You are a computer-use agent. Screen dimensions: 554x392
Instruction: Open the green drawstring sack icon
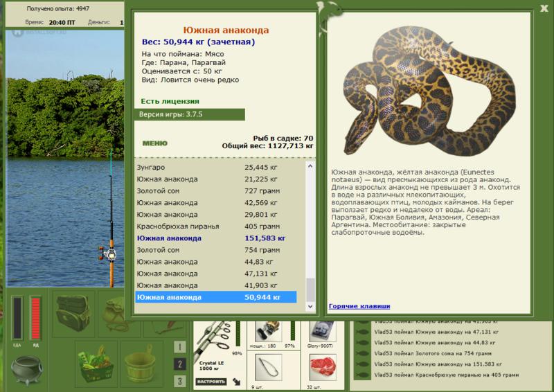point(115,314)
